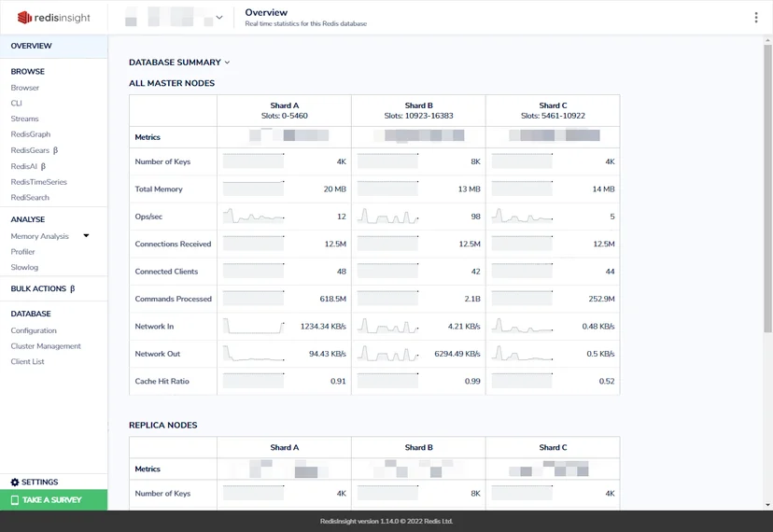Click the survey clipboard icon
The width and height of the screenshot is (773, 532).
pos(15,500)
